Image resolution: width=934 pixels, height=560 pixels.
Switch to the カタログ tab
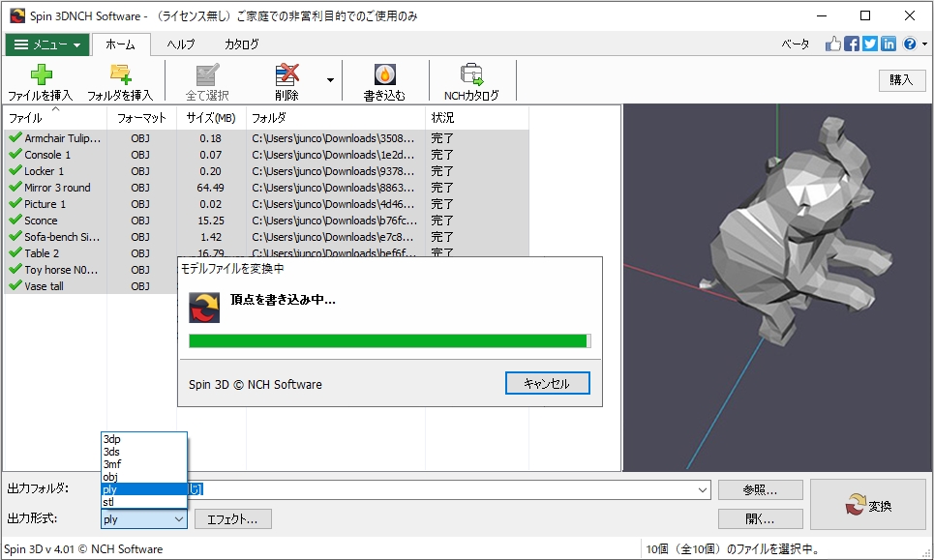(x=241, y=44)
